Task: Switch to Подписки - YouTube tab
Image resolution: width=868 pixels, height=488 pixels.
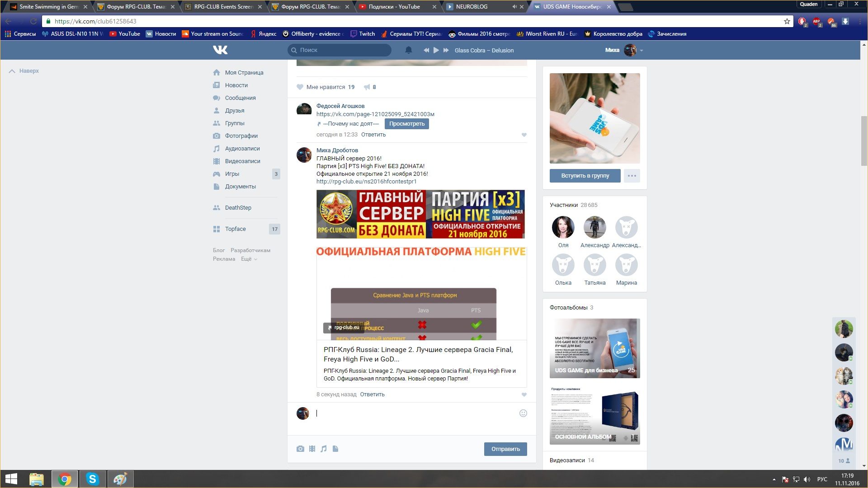Action: 397,7
